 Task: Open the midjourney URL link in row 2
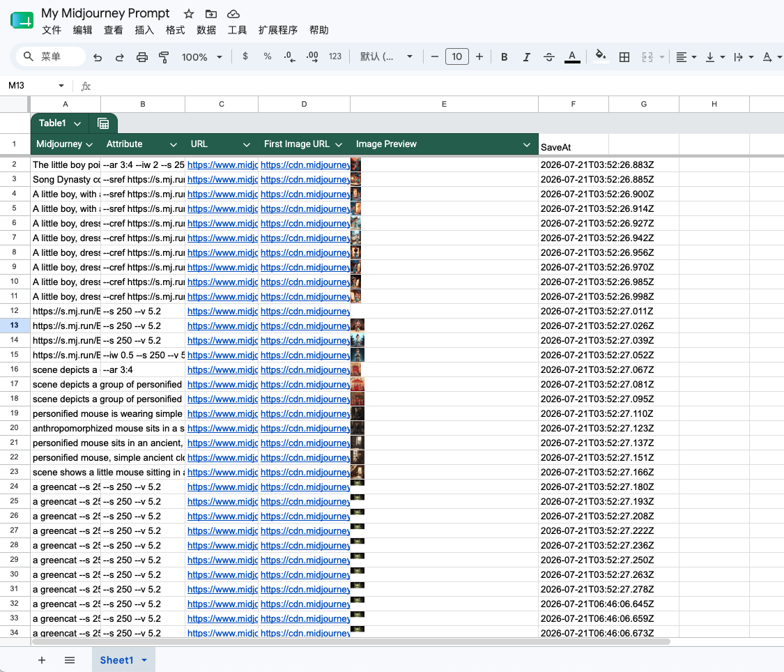(x=222, y=165)
